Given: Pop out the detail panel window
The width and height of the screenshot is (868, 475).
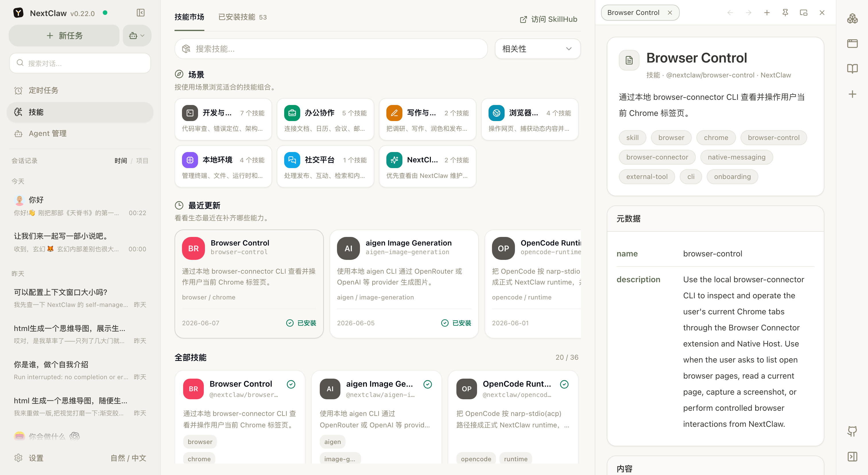Looking at the screenshot, I should (804, 13).
